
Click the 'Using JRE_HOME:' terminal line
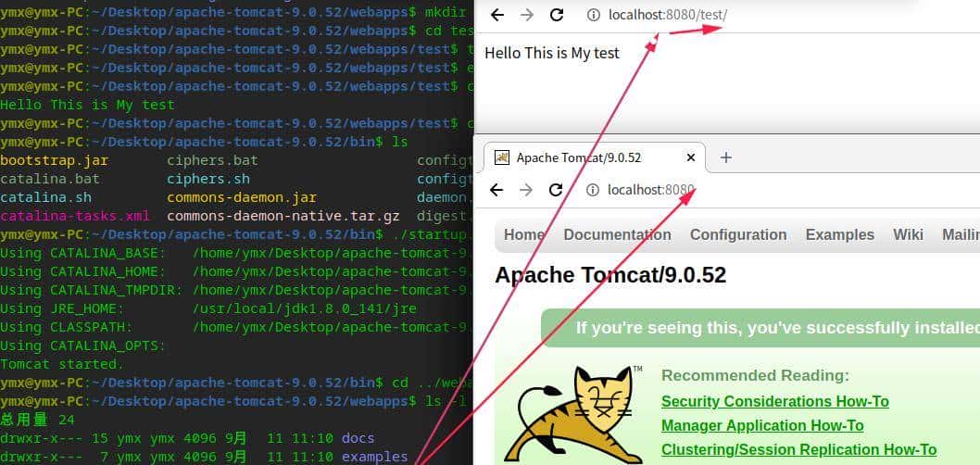pyautogui.click(x=208, y=308)
